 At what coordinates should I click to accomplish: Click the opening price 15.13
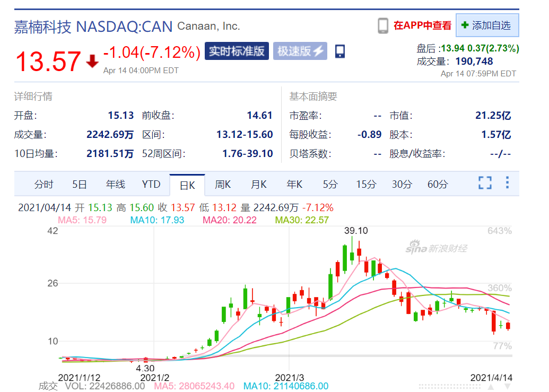point(121,115)
